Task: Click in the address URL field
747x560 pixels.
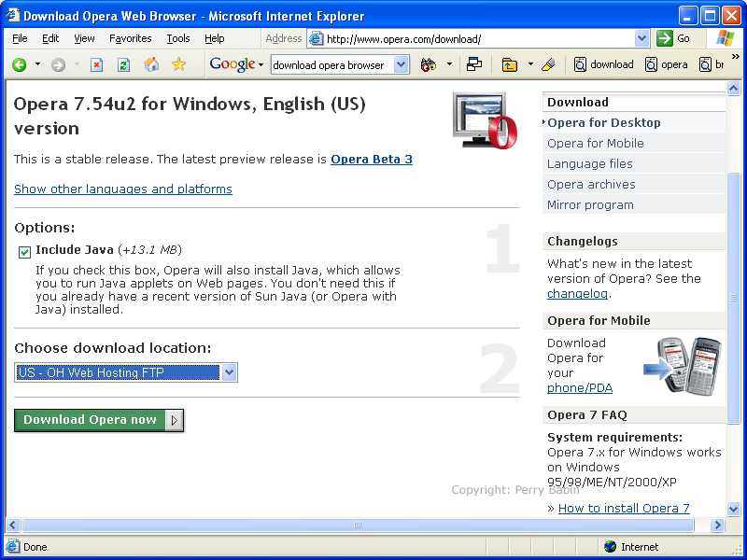Action: 479,39
